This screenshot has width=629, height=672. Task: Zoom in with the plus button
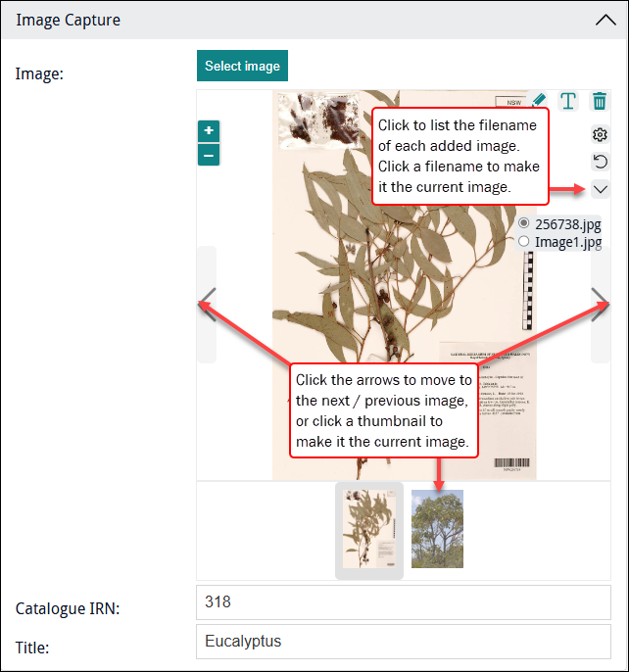(x=209, y=131)
